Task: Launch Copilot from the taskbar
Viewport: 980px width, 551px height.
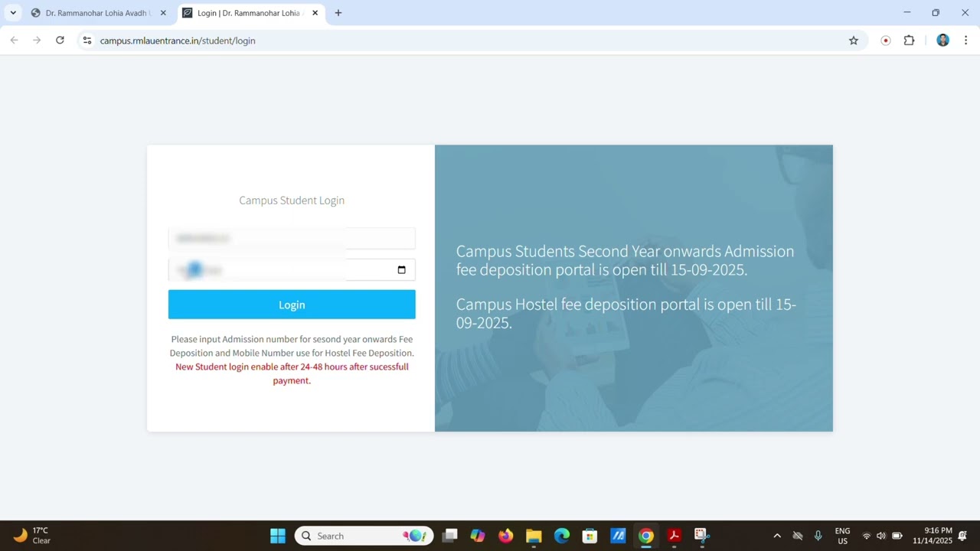Action: click(x=478, y=536)
